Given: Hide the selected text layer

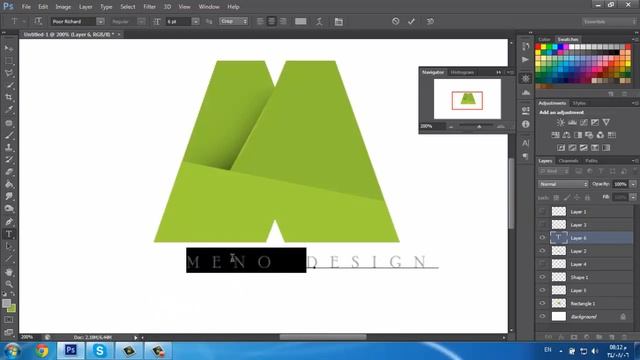Looking at the screenshot, I should [542, 238].
